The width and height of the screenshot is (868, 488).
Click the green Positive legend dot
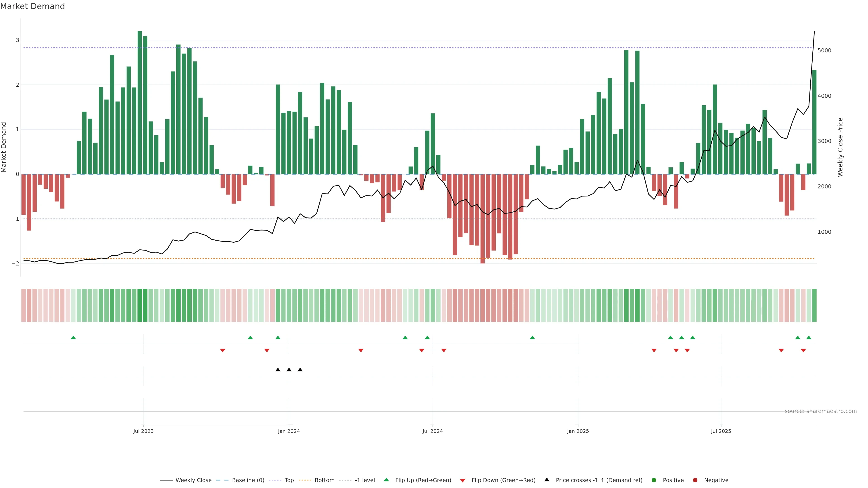click(x=654, y=480)
